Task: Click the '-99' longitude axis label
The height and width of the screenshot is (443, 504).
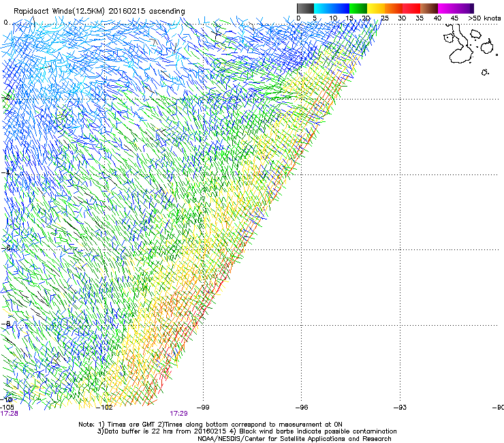Action: [x=203, y=408]
